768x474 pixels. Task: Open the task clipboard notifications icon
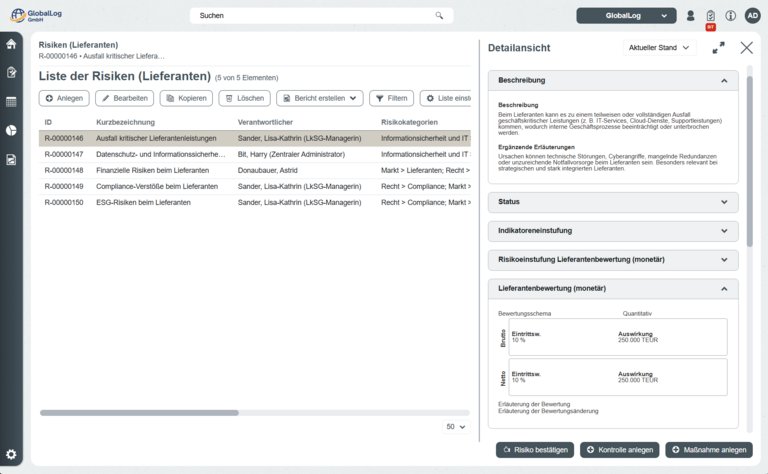coord(710,16)
